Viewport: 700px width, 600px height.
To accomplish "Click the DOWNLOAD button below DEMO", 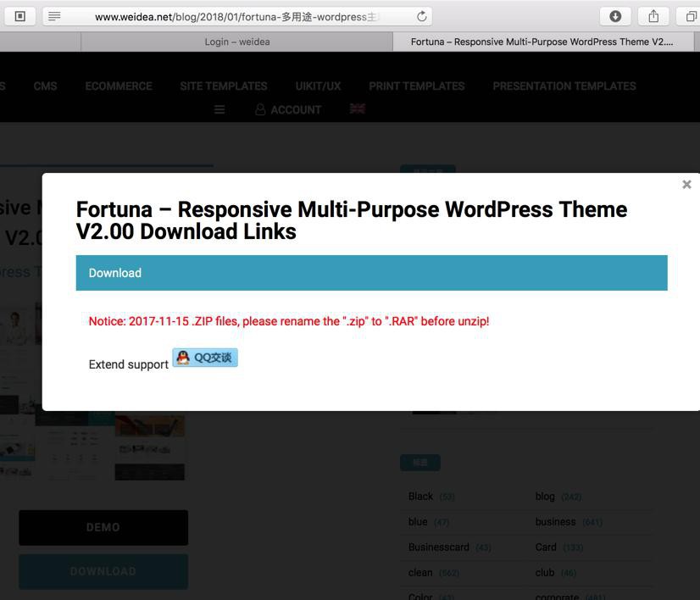I will pos(103,571).
